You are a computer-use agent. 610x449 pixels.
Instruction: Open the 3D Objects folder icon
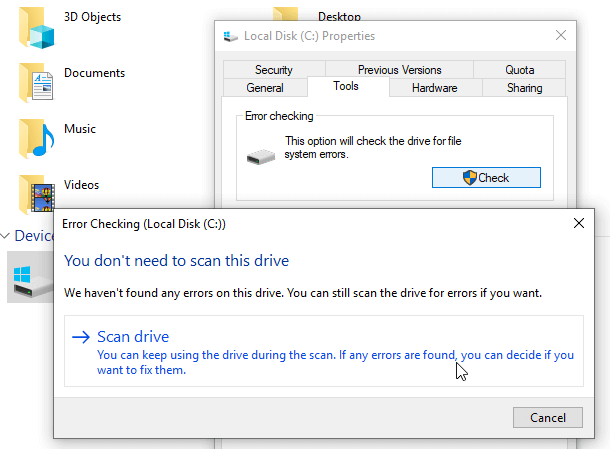pos(36,28)
